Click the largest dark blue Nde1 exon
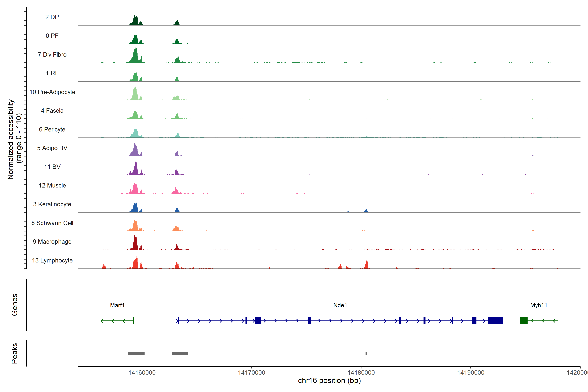This screenshot has height=392, width=588. pos(495,320)
